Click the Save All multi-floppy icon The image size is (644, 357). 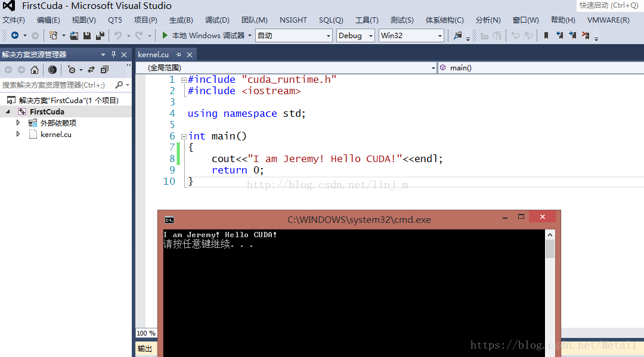pyautogui.click(x=100, y=36)
